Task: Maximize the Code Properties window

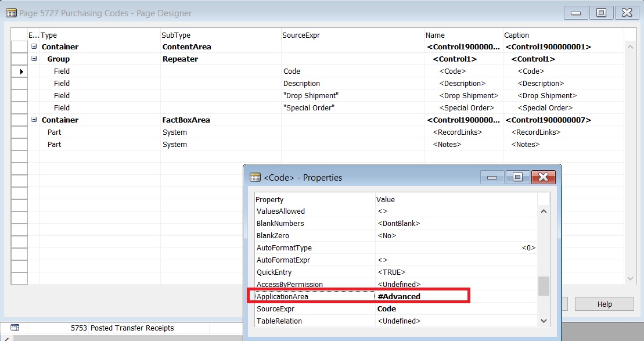Action: coord(517,177)
